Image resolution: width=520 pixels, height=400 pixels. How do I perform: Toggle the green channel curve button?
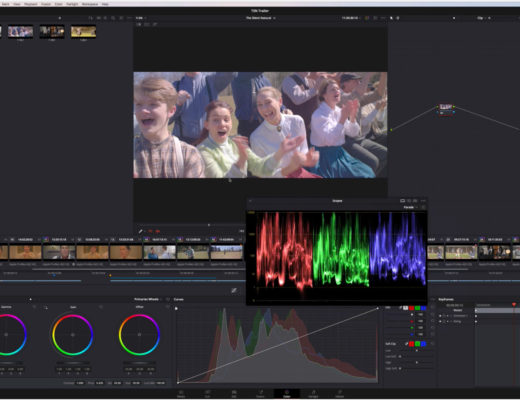(417, 308)
